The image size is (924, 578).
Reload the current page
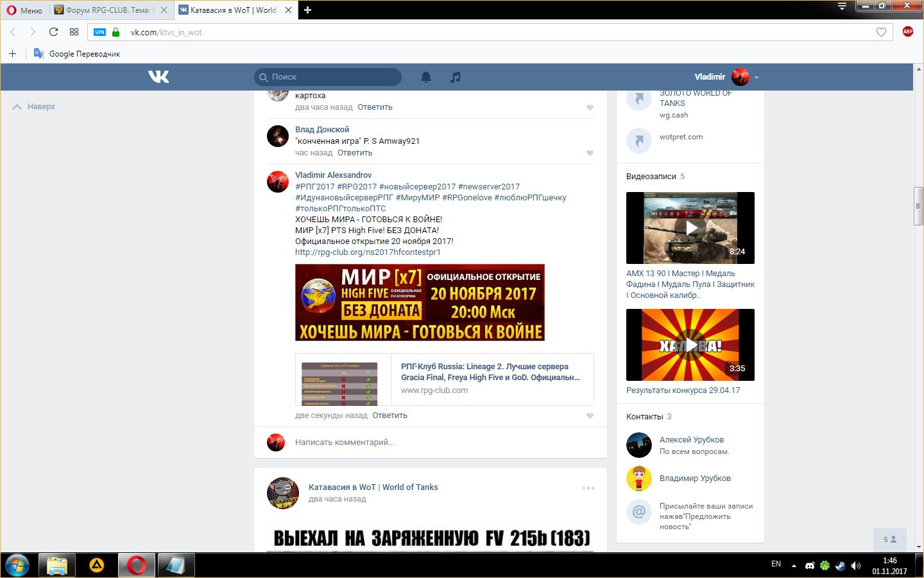tap(53, 32)
